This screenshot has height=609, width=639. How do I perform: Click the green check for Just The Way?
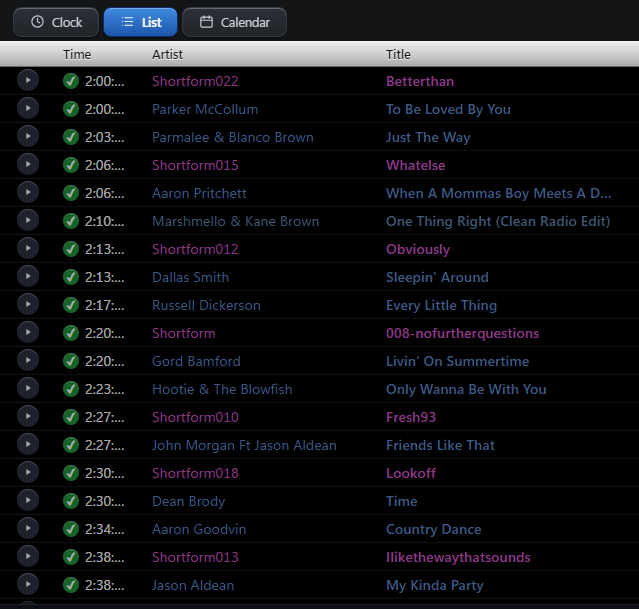click(x=71, y=137)
